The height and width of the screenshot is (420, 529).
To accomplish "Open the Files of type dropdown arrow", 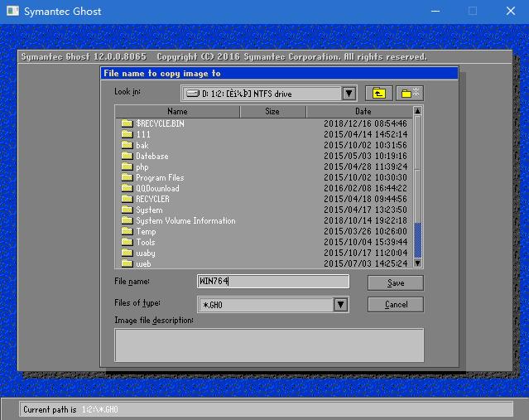I will [x=341, y=305].
